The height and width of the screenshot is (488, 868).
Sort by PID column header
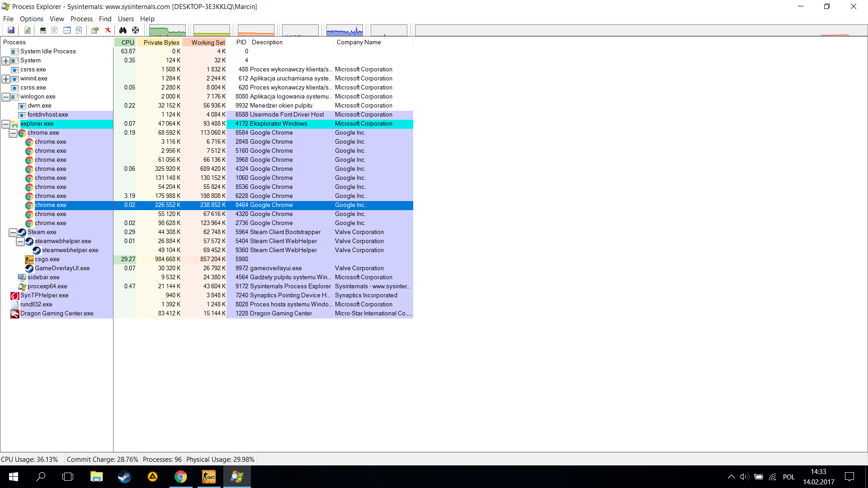(x=238, y=42)
